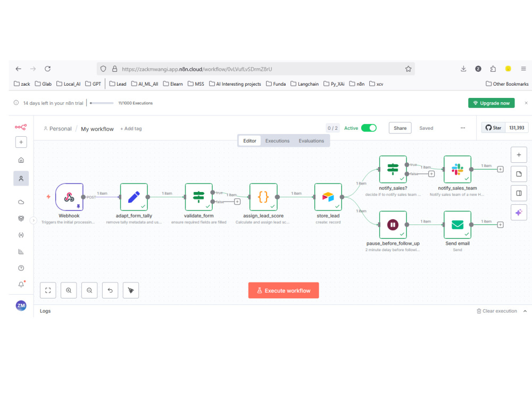The width and height of the screenshot is (532, 399).
Task: Open the Personal breadcrumb
Action: pyautogui.click(x=57, y=129)
